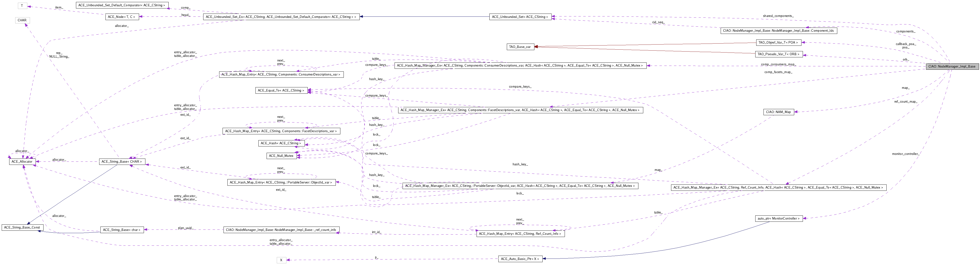Click the shared_components_ edge label

tap(778, 16)
